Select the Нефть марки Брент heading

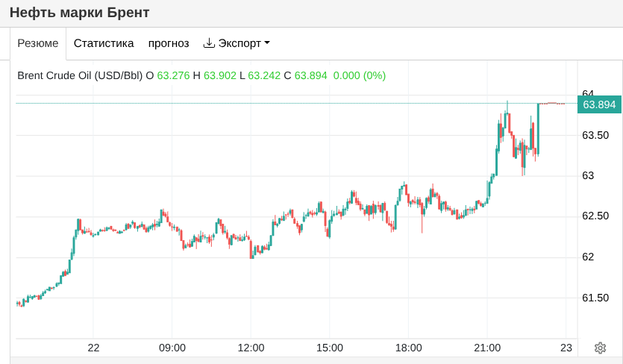tap(80, 13)
